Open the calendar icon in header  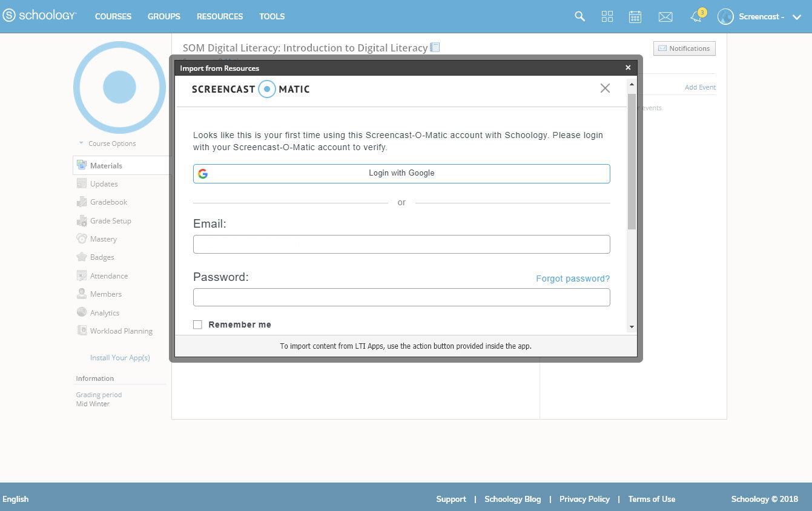click(635, 16)
